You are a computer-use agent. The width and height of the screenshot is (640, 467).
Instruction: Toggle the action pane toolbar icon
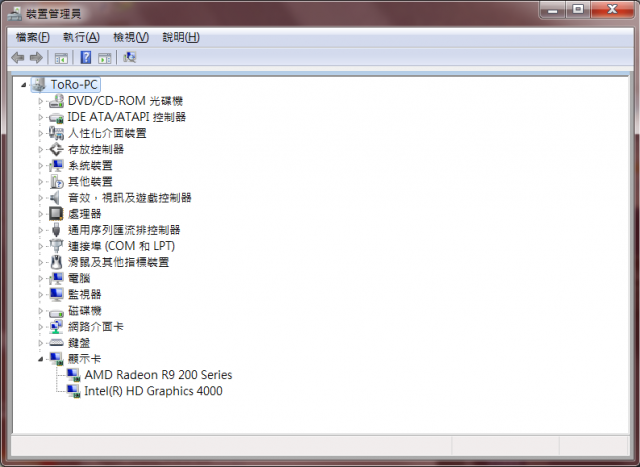104,58
